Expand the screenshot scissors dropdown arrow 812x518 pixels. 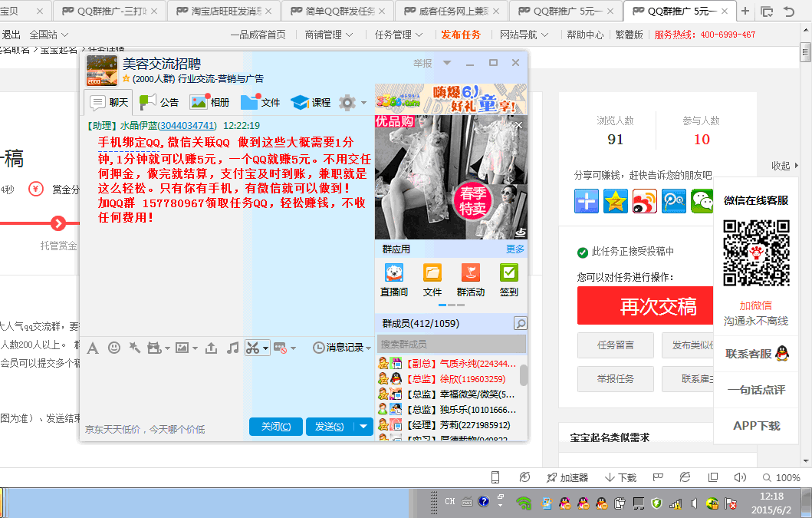pyautogui.click(x=265, y=348)
